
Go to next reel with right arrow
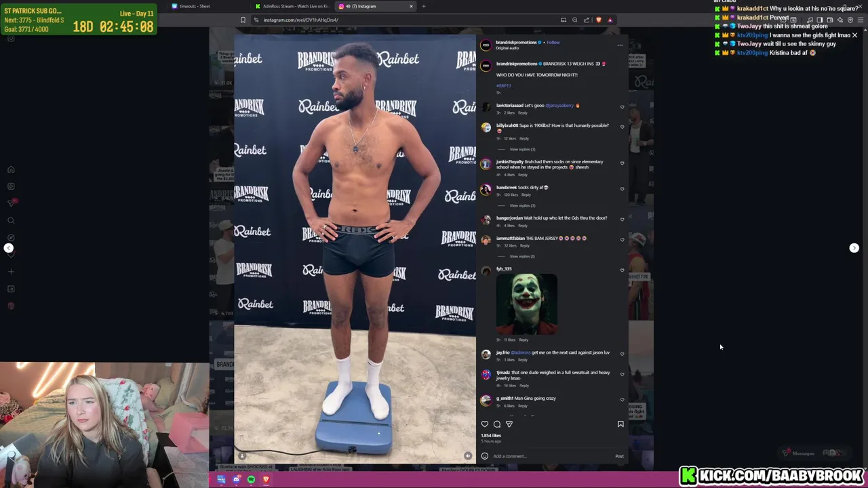[854, 248]
